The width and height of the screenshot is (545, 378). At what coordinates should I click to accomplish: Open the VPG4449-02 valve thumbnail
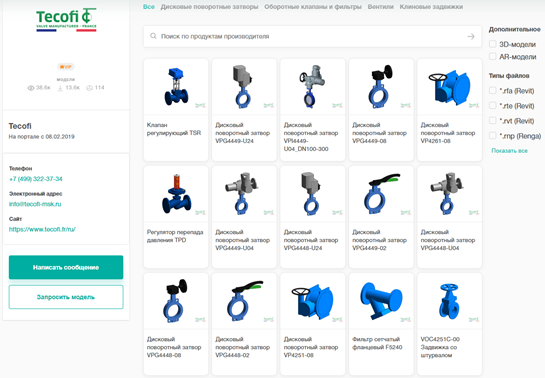(x=381, y=194)
